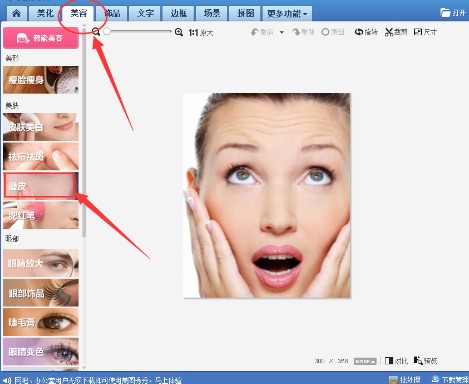
Task: Click the zoom-in magnifier icon
Action: click(x=179, y=32)
